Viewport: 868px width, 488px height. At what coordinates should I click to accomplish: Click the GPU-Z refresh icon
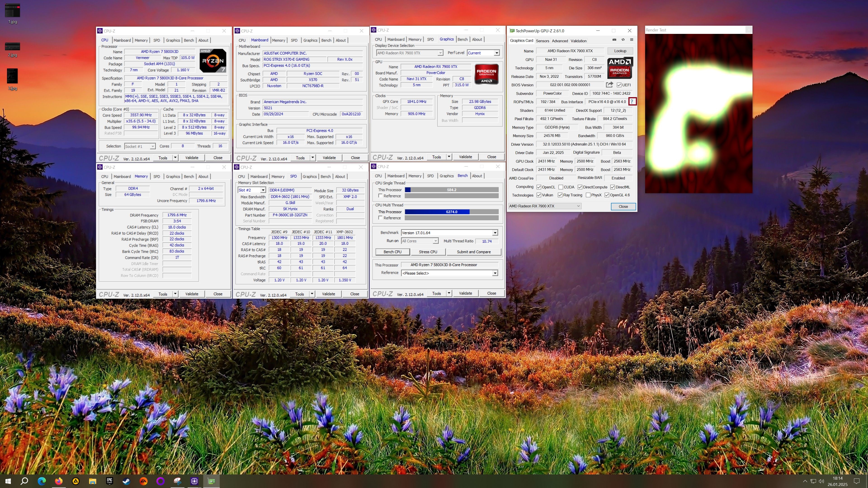623,40
